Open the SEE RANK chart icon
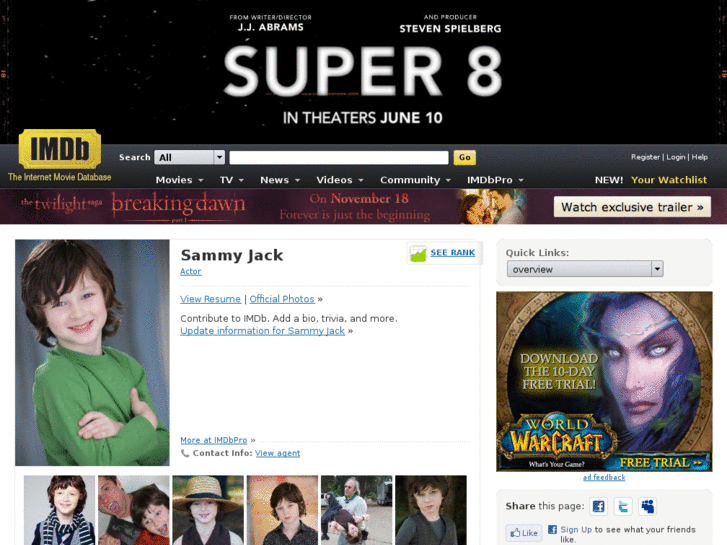727x545 pixels. point(418,253)
